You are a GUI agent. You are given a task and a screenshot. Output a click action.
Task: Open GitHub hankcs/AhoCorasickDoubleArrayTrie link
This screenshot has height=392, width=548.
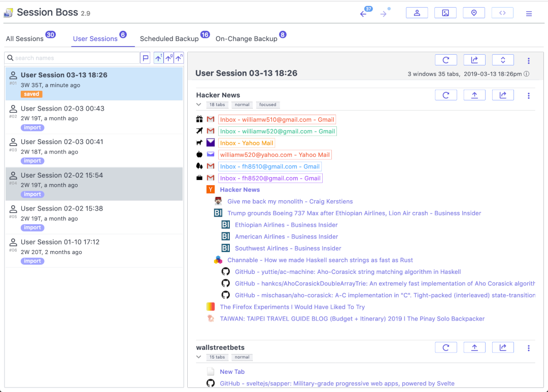(x=385, y=283)
